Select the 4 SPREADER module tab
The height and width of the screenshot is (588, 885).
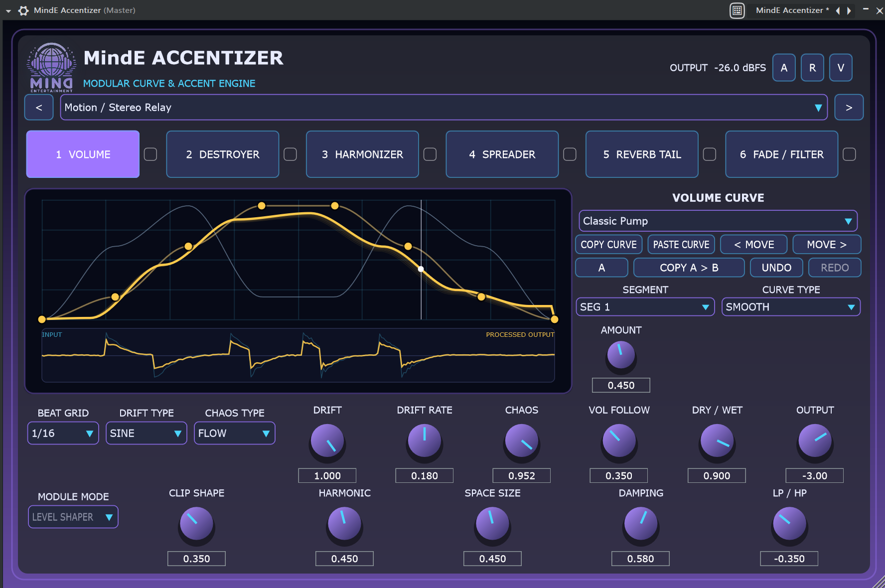coord(502,154)
